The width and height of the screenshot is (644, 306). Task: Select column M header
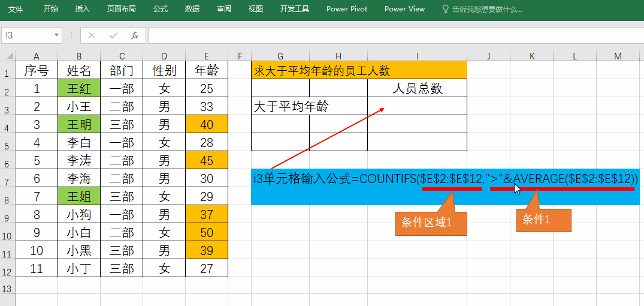click(618, 56)
